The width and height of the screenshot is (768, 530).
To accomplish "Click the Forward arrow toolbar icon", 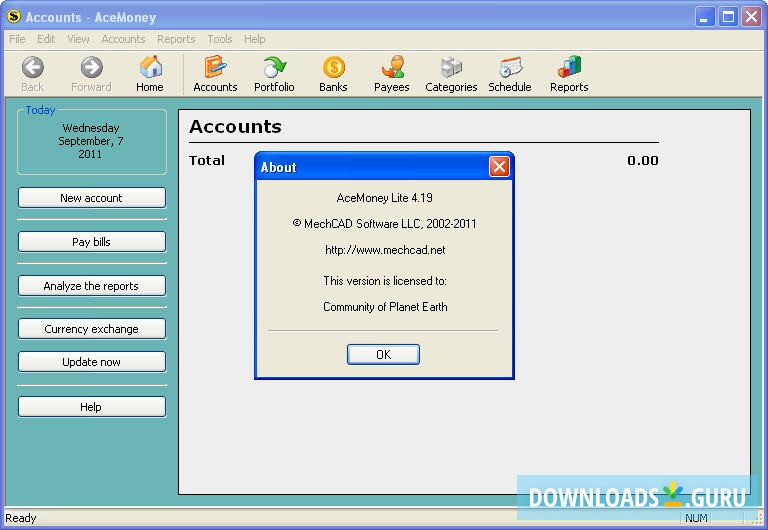I will [x=92, y=68].
